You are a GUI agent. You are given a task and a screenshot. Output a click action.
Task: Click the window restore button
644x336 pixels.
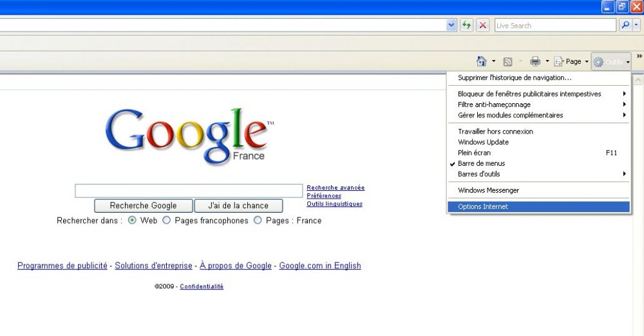tap(622, 6)
